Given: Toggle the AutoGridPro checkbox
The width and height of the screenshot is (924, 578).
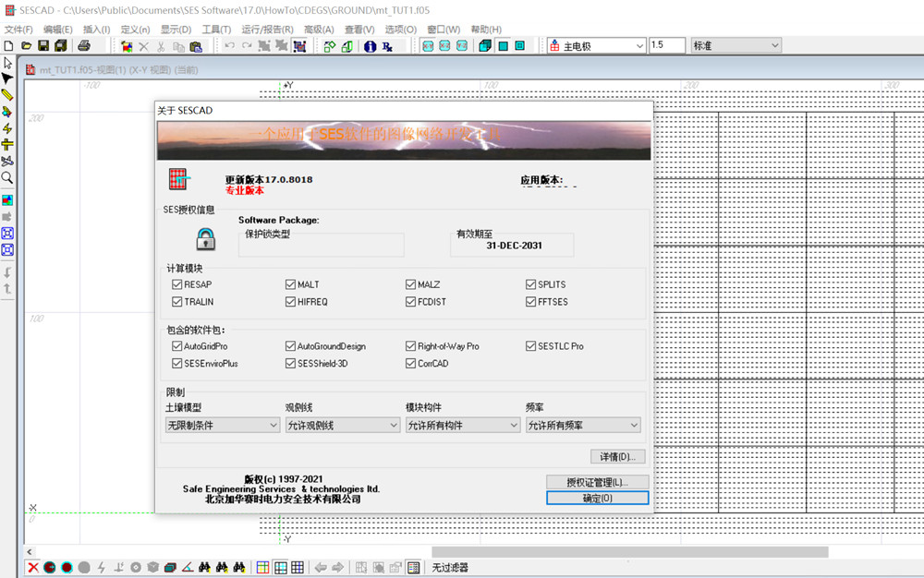Looking at the screenshot, I should 176,346.
